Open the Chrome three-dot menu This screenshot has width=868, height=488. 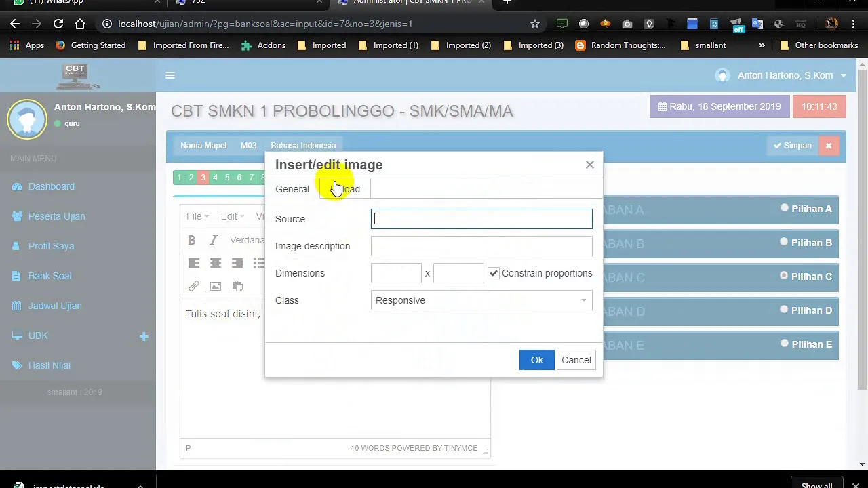852,24
